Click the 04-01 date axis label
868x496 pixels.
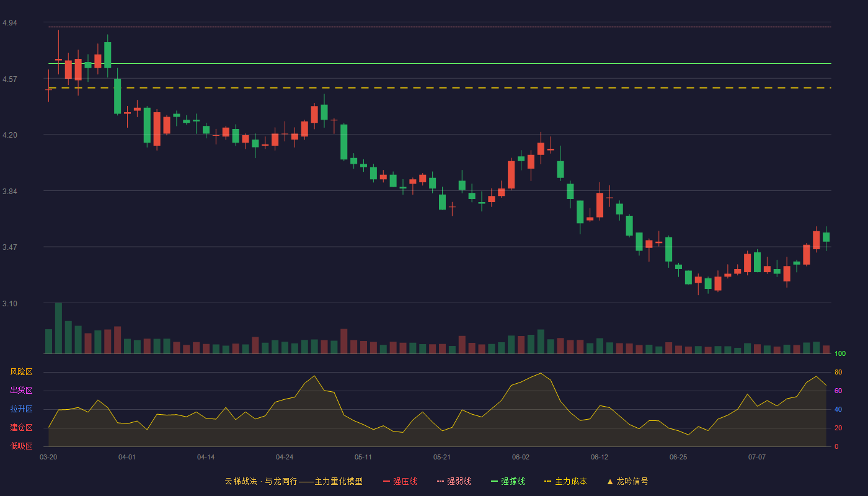[127, 457]
